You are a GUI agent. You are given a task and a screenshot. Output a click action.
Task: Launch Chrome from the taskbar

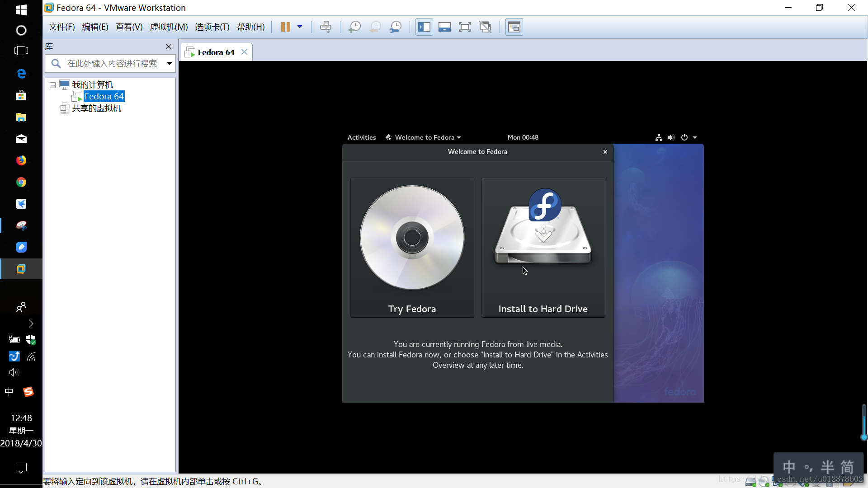21,182
